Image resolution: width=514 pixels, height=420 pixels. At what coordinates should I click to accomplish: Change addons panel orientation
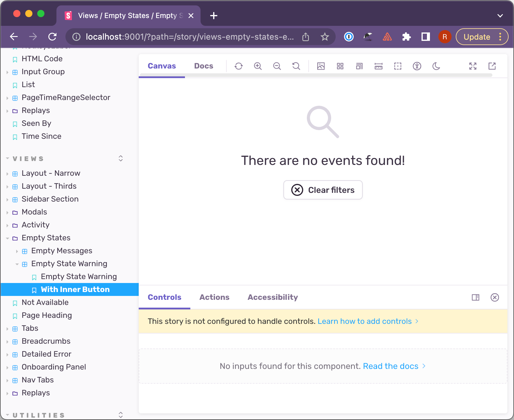476,297
